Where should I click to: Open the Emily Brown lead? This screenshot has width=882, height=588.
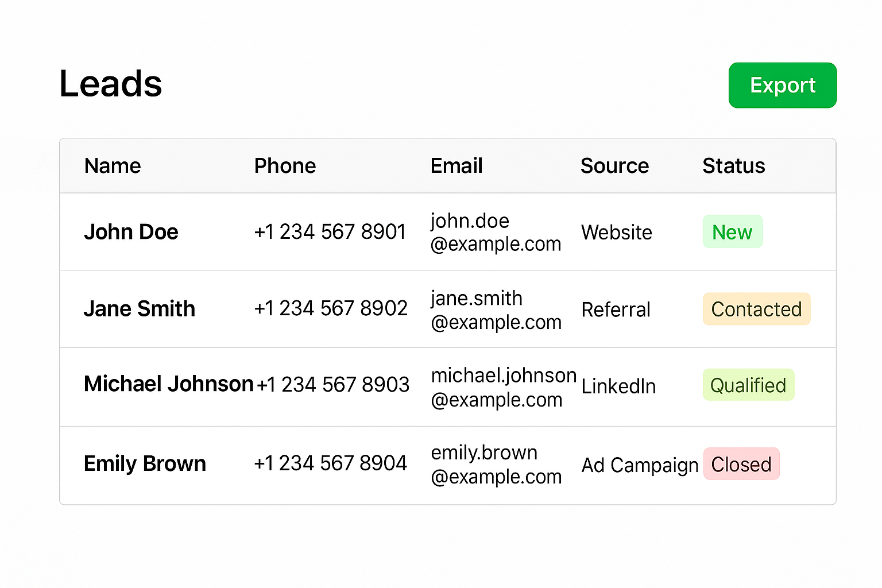point(145,463)
